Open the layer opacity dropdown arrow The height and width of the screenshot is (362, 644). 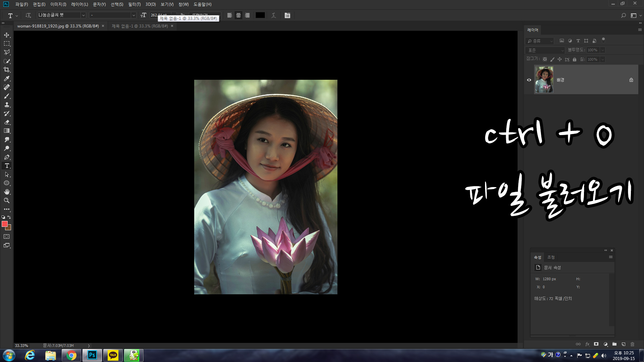click(x=602, y=50)
